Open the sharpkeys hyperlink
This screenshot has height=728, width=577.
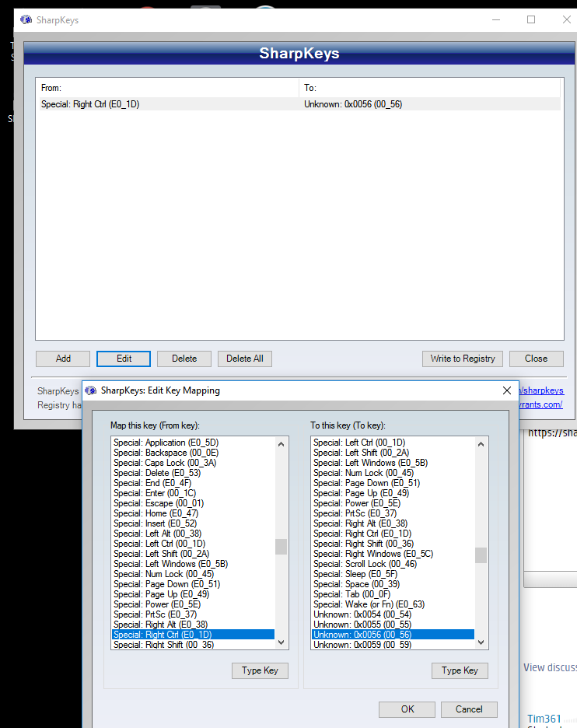coord(541,390)
